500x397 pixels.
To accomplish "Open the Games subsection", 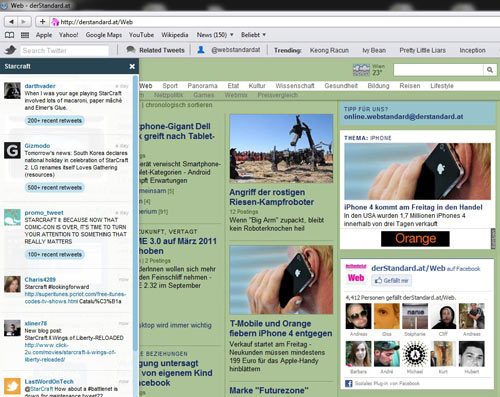I will click(x=204, y=95).
